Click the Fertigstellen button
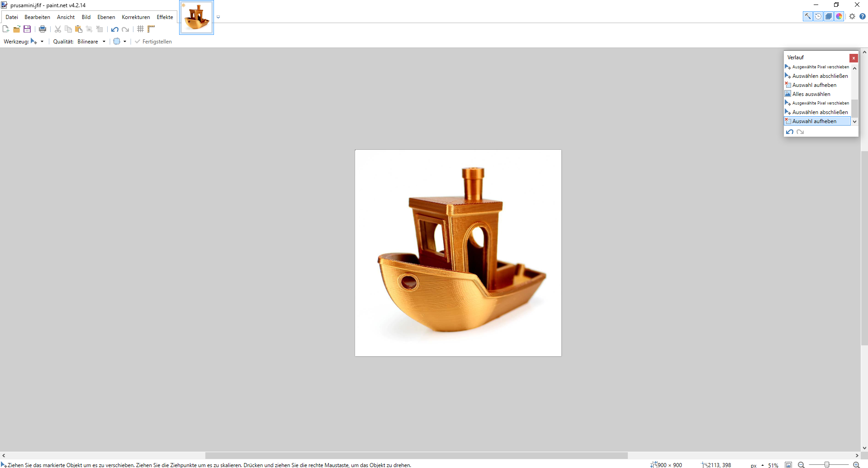Screen dimensions: 868x468 pyautogui.click(x=153, y=41)
